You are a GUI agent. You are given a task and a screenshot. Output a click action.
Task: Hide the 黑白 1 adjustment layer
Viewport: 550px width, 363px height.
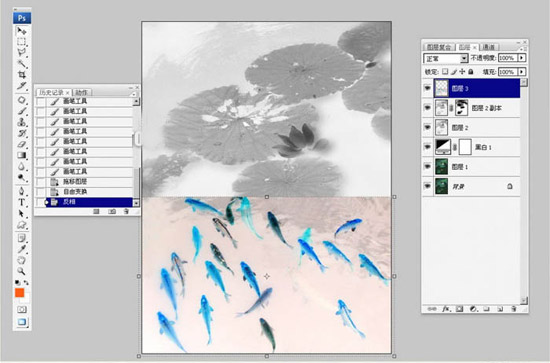tap(428, 147)
